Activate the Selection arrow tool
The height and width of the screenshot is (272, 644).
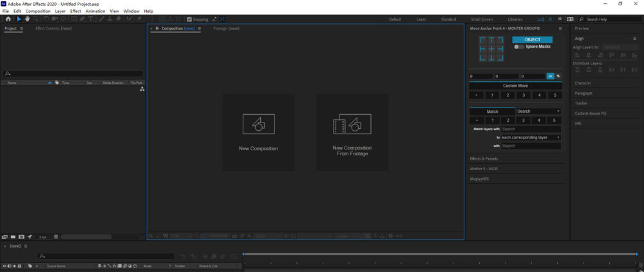pyautogui.click(x=18, y=19)
